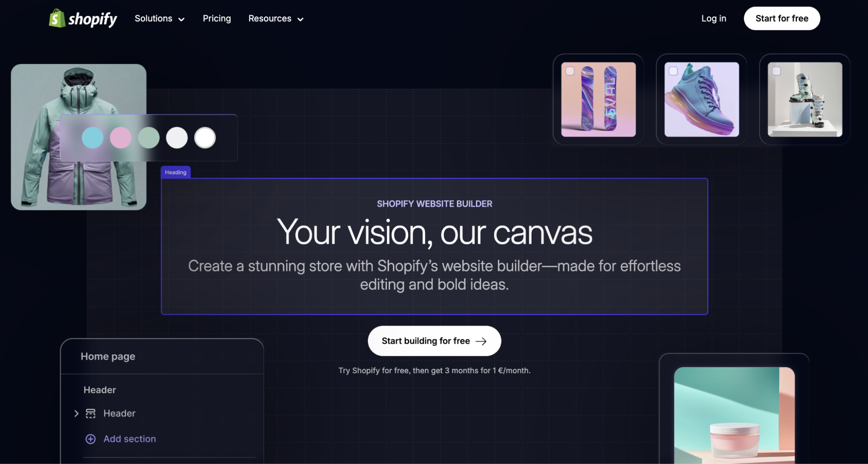Click the shopify wordmark text in navbar

pos(92,20)
